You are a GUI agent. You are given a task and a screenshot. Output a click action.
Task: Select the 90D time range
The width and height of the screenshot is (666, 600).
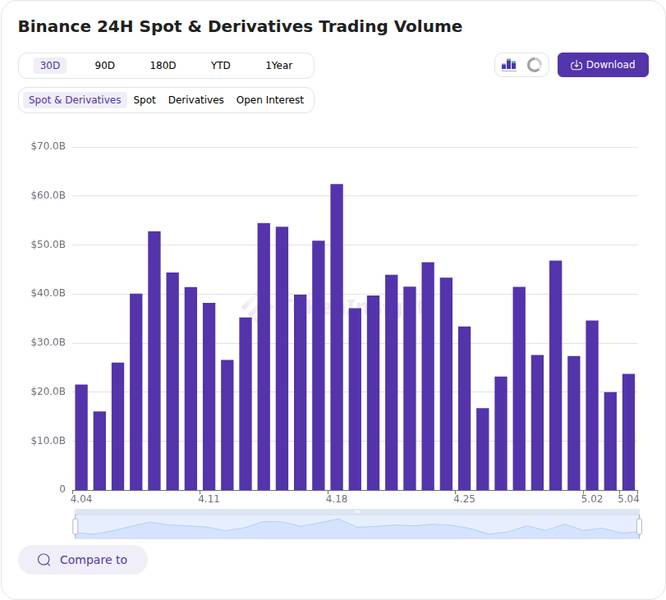coord(104,65)
